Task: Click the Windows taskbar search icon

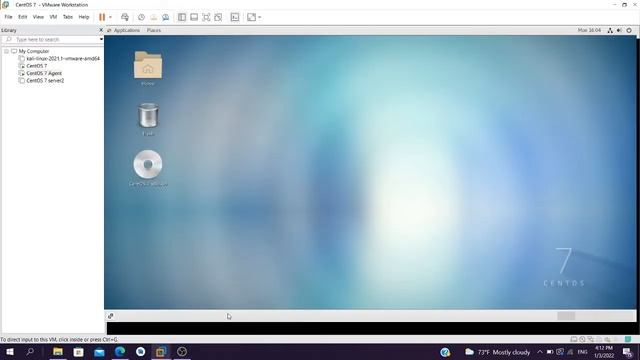Action: coord(30,352)
